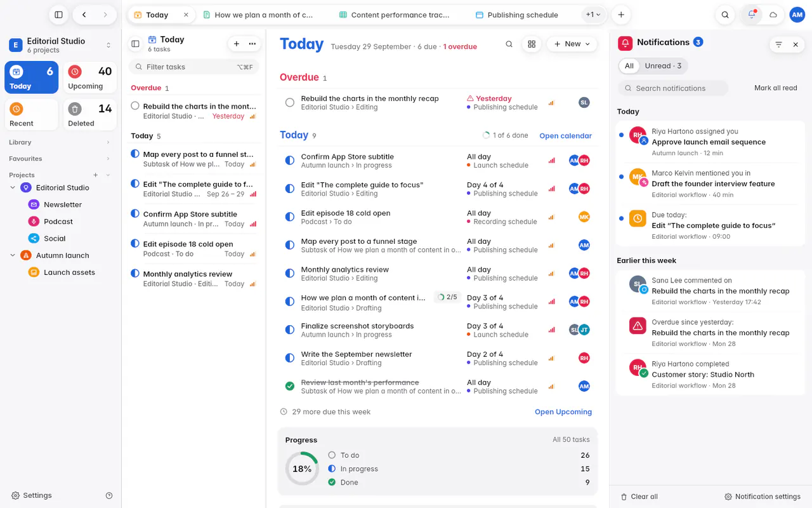Open the AM user avatar menu
Image resolution: width=812 pixels, height=508 pixels.
pos(797,15)
